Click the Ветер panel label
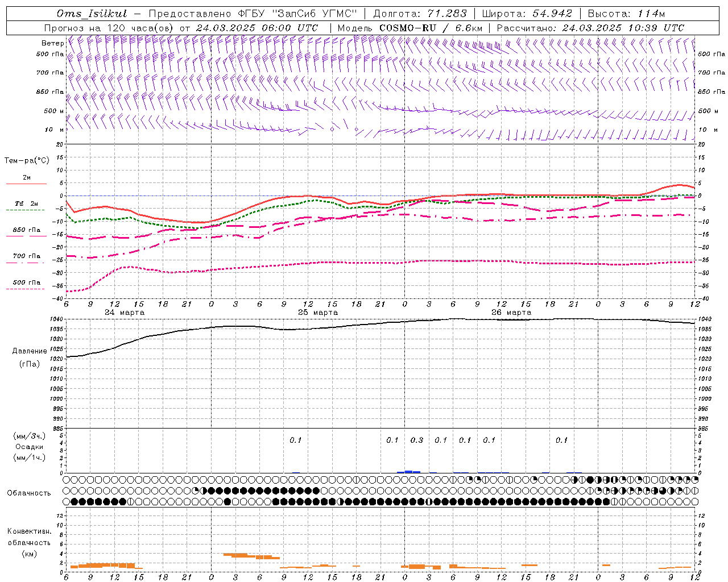The image size is (728, 582). [52, 43]
